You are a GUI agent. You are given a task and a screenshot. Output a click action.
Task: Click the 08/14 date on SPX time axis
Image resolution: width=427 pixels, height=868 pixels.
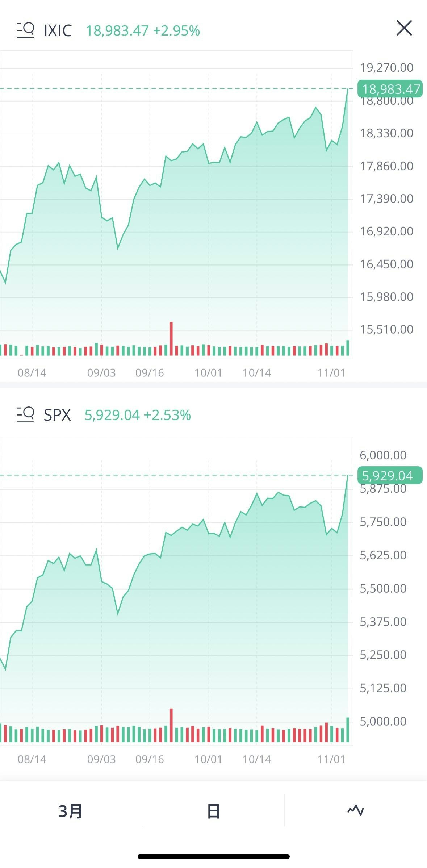[32, 759]
